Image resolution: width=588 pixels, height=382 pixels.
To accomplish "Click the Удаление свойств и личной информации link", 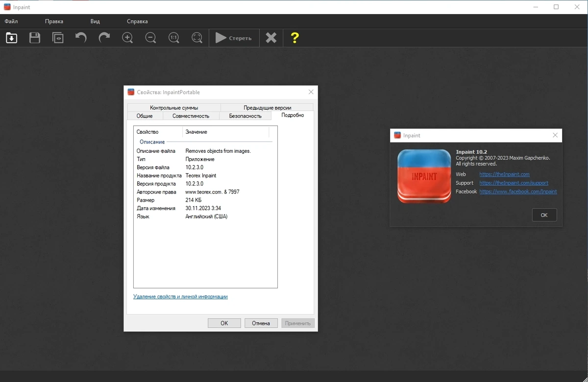I will point(180,296).
